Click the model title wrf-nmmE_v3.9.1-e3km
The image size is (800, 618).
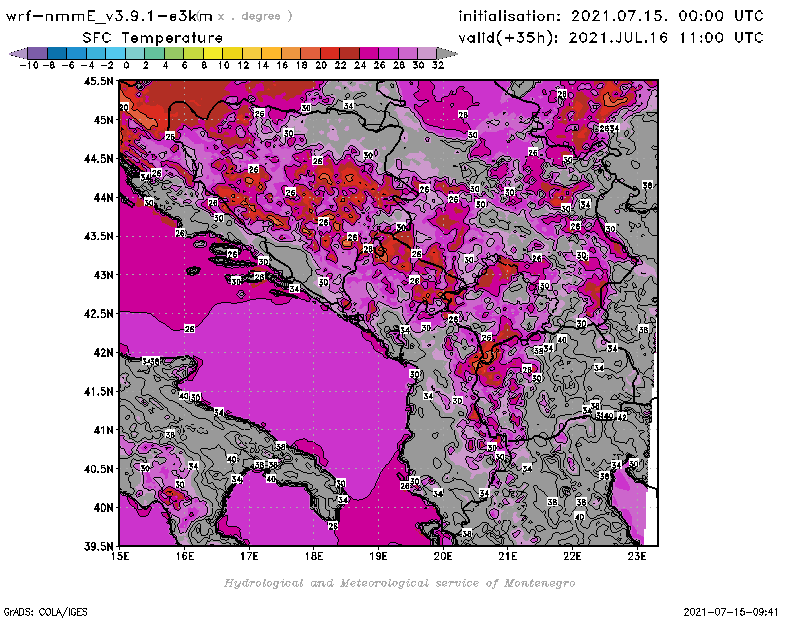(109, 16)
